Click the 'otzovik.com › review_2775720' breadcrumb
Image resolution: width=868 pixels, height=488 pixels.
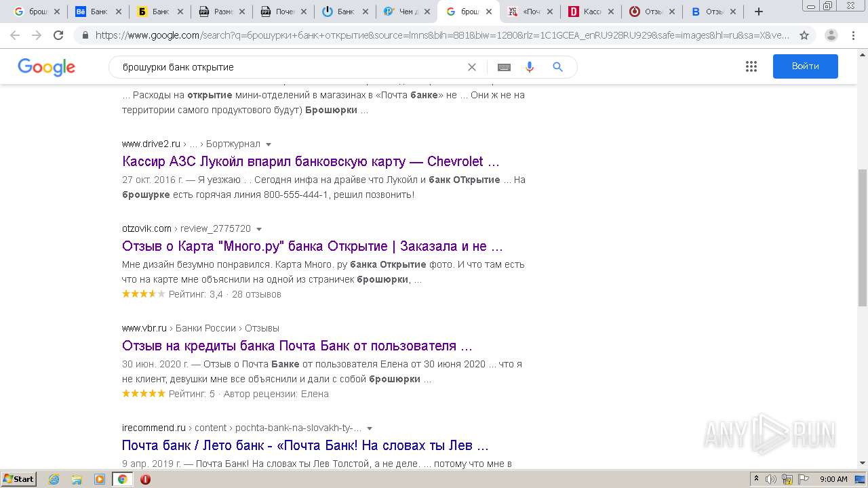pyautogui.click(x=186, y=228)
